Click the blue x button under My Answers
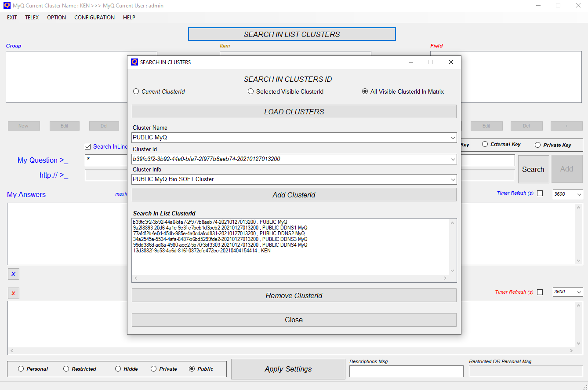The image size is (588, 390). click(x=13, y=274)
